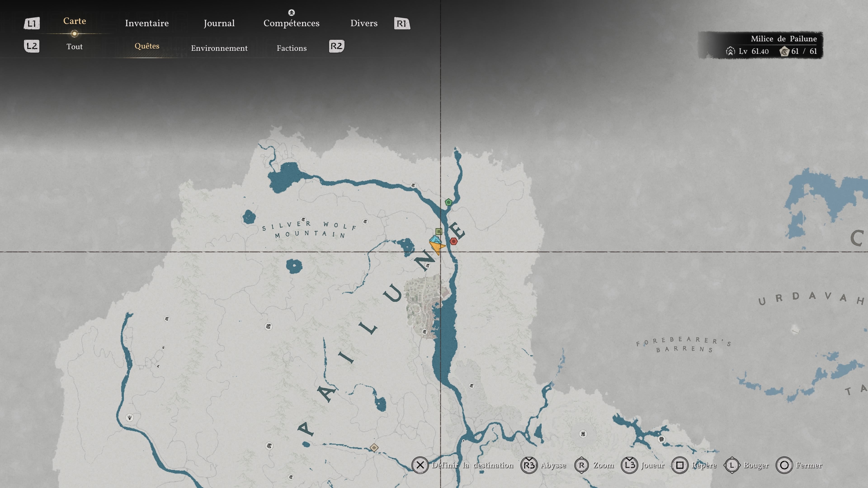Open the Compétences tab
Screen dimensions: 868x488
coord(291,23)
